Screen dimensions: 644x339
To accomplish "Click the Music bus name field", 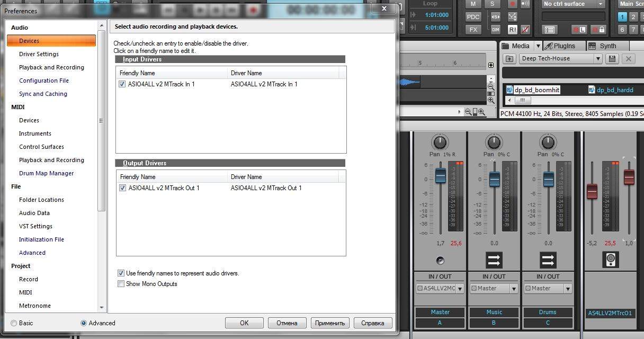I will 494,312.
